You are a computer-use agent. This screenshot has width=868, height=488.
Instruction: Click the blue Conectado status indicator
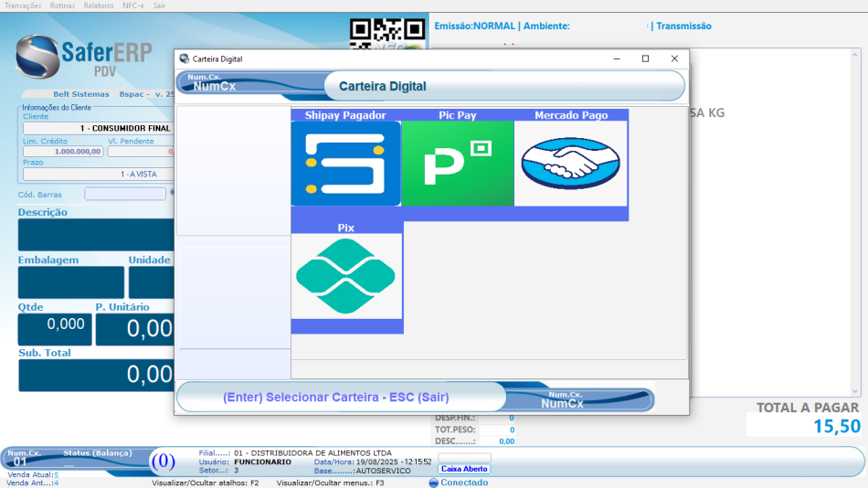click(434, 483)
